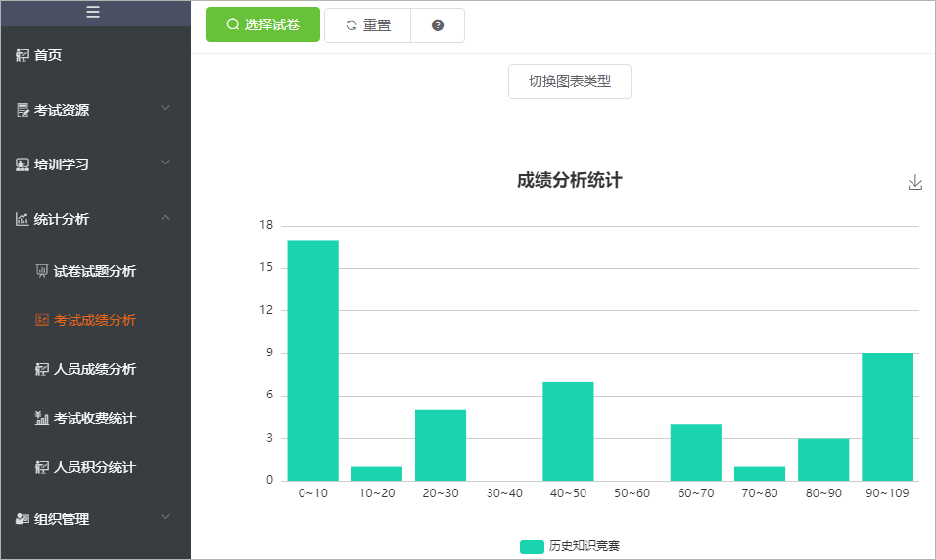Click the hamburger menu icon to collapse sidebar
Screen dimensions: 936x560
pos(93,12)
